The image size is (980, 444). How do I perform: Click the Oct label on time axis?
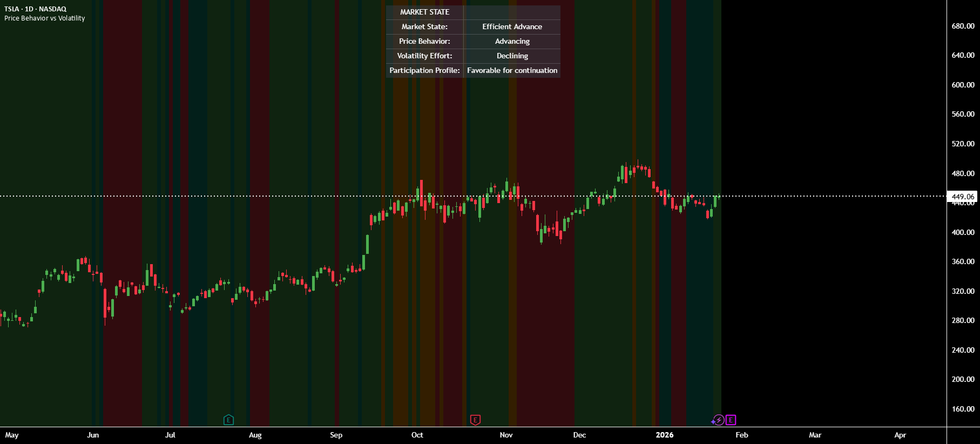(x=417, y=435)
